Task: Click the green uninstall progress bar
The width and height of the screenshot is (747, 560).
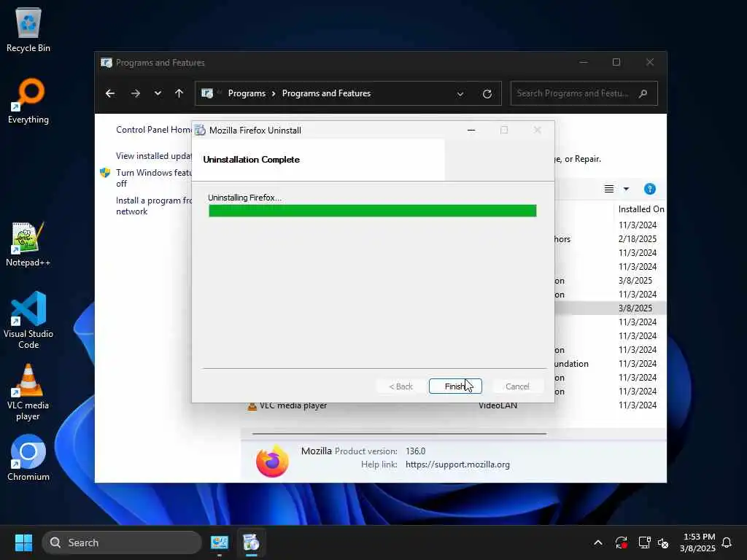Action: click(x=373, y=211)
